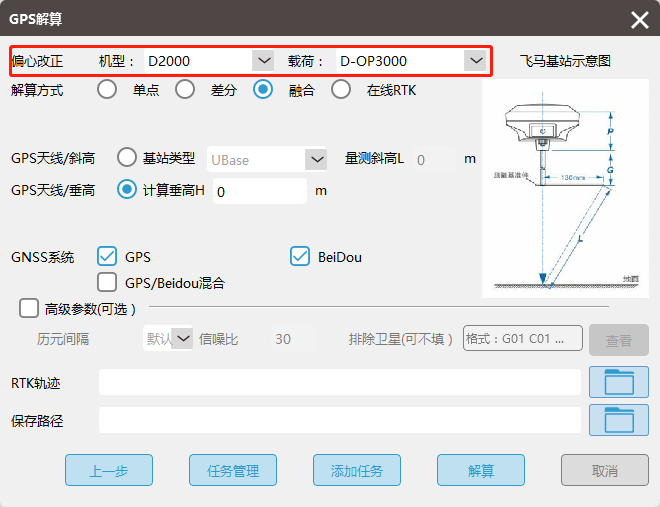Choose the 基站类型 antenna option

point(127,157)
